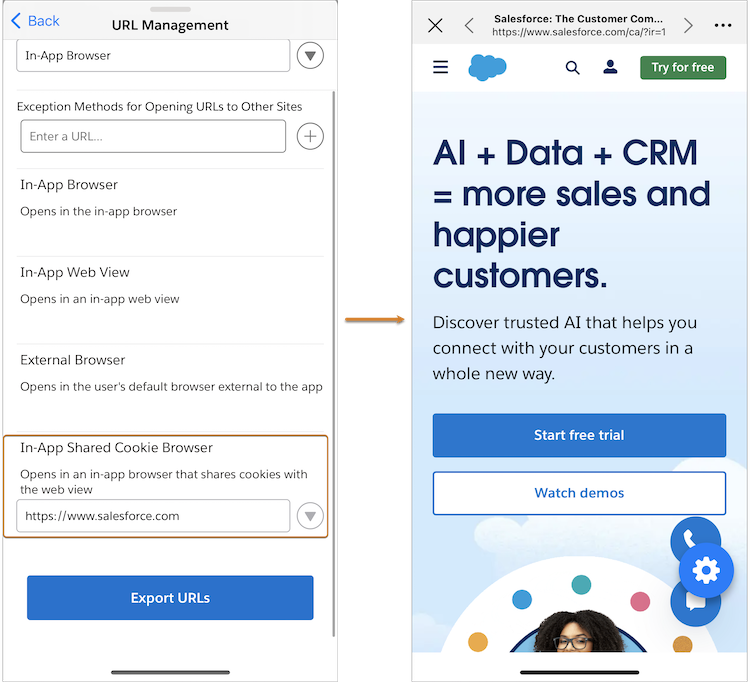The width and height of the screenshot is (750, 682).
Task: Click the In-App Browser selection field
Action: click(153, 55)
